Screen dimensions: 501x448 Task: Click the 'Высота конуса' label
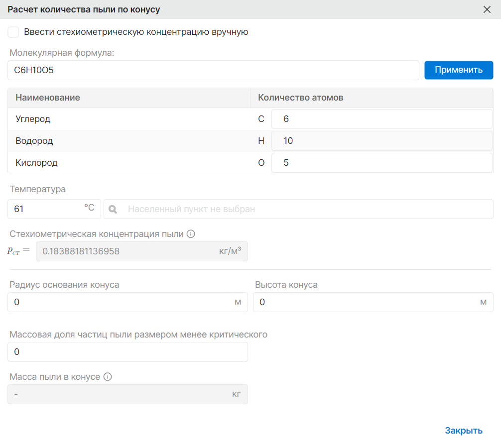[286, 285]
